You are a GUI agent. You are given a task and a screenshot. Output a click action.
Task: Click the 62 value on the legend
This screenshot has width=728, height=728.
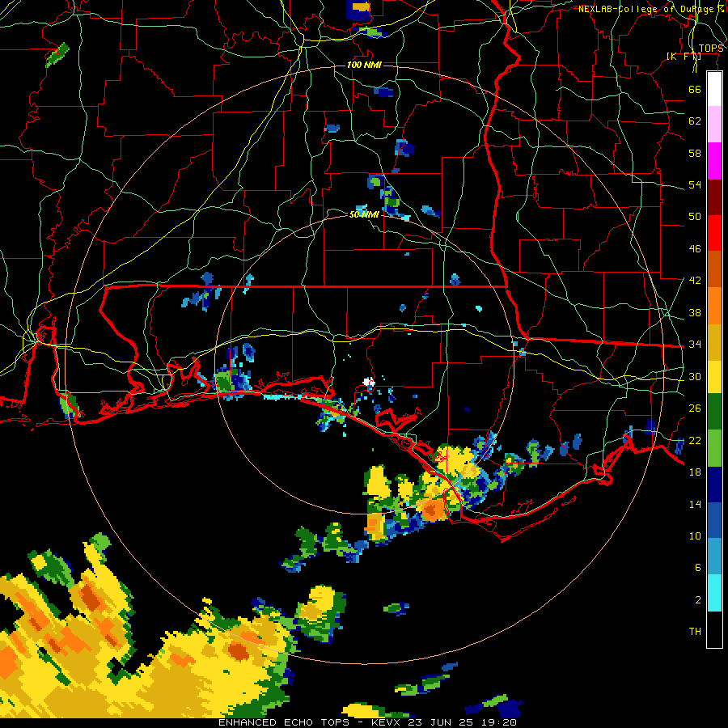[695, 121]
